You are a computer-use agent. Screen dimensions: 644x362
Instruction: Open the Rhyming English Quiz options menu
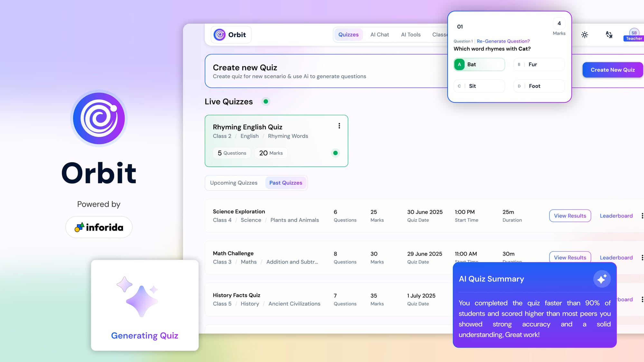339,125
